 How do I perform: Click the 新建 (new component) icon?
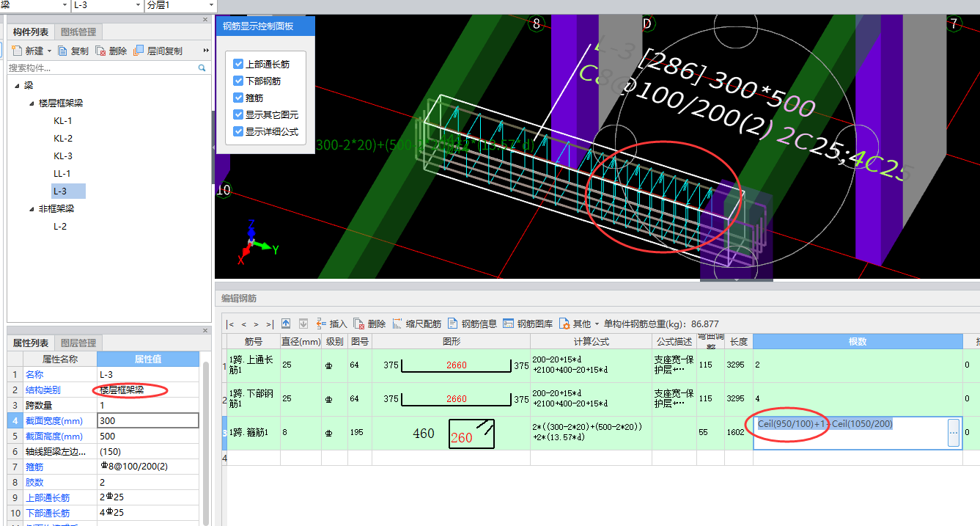point(18,51)
